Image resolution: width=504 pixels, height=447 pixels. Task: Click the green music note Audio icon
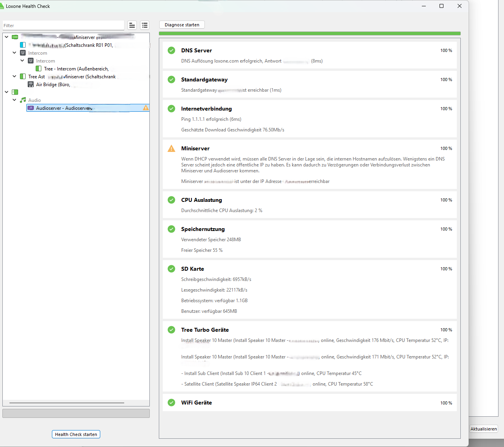(23, 100)
